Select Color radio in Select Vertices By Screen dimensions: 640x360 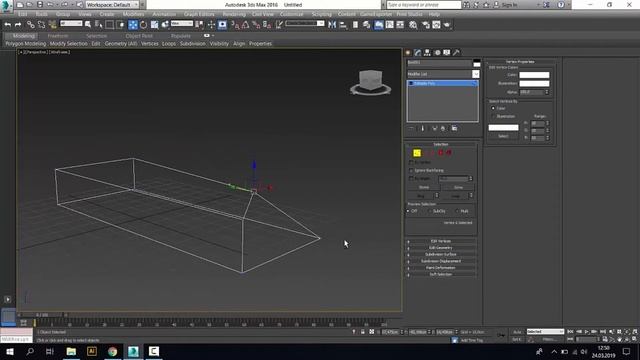[x=493, y=108]
